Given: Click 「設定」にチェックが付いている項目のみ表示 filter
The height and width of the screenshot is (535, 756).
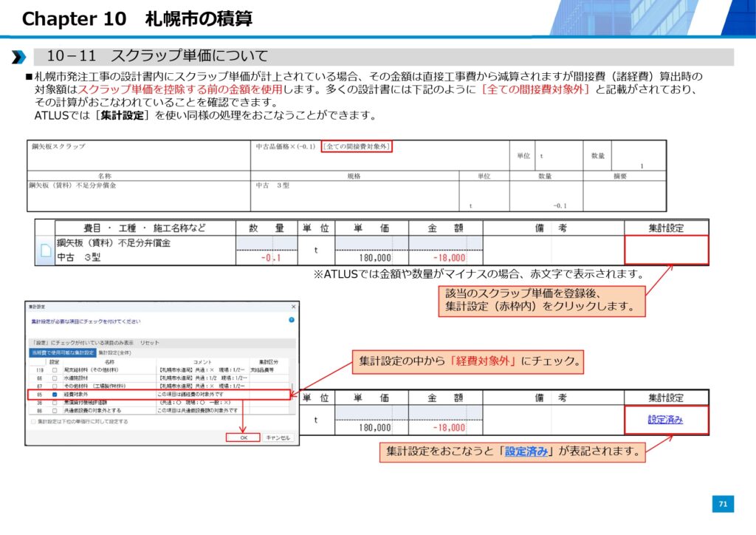Looking at the screenshot, I should tap(83, 343).
